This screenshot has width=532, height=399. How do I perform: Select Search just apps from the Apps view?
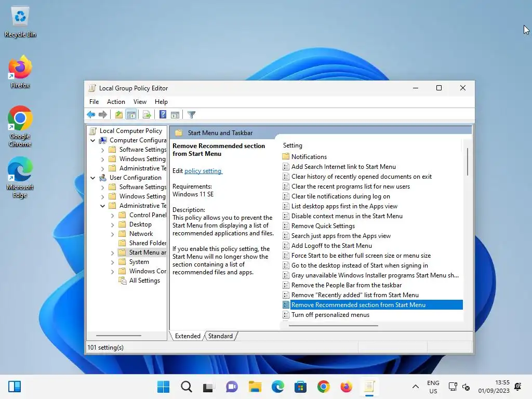coord(341,235)
